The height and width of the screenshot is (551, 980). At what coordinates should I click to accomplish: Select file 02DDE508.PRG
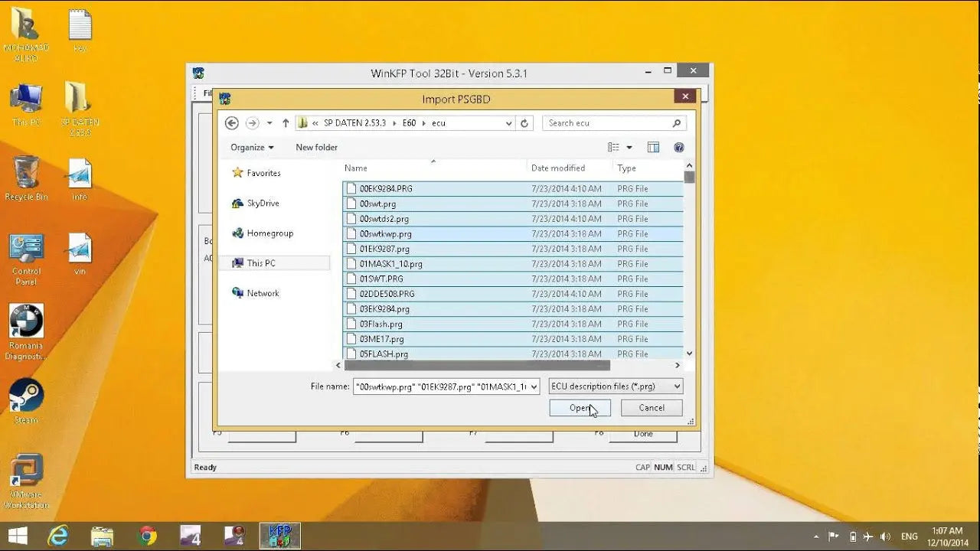click(x=513, y=294)
